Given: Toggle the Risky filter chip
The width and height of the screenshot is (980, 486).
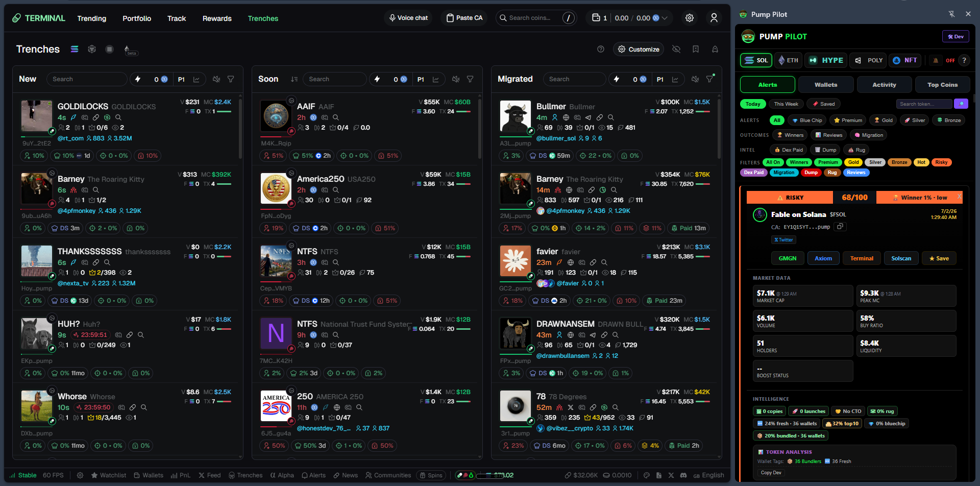Looking at the screenshot, I should point(941,162).
